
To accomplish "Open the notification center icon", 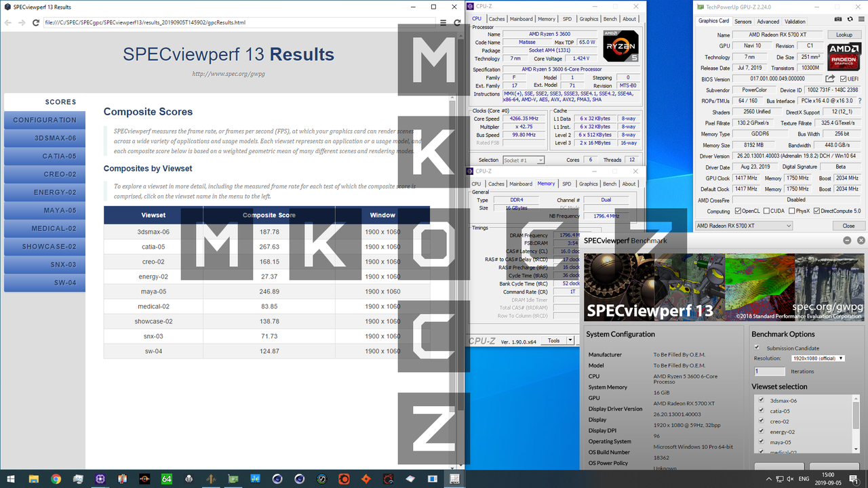I will [854, 480].
